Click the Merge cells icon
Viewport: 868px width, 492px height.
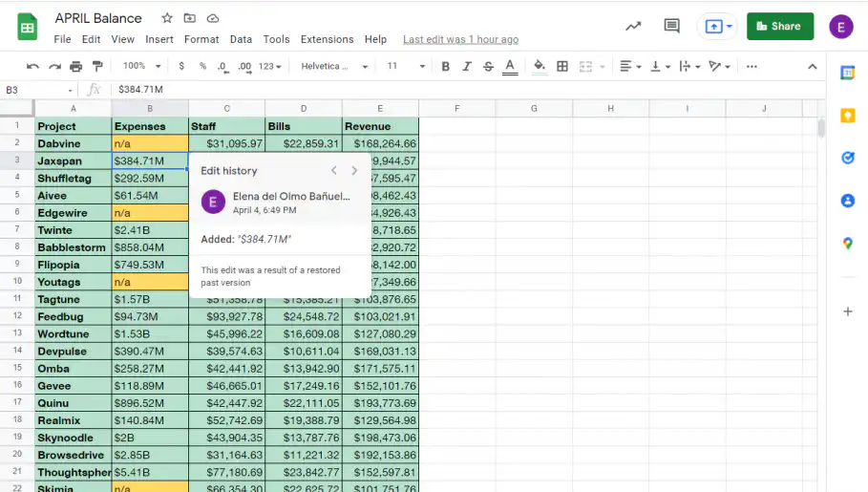pos(585,67)
